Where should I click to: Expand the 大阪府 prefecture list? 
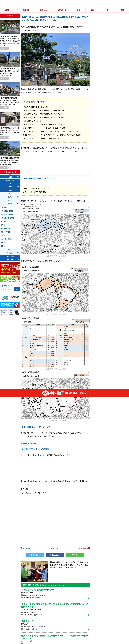[x=10, y=200]
